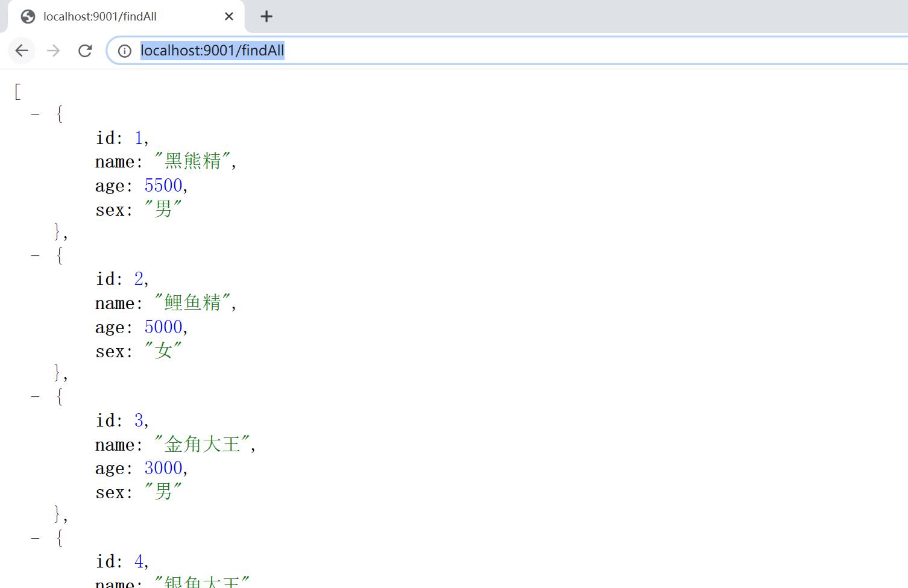Screen dimensions: 908x588
Task: Collapse the JSON object with id 4
Action: pos(36,537)
